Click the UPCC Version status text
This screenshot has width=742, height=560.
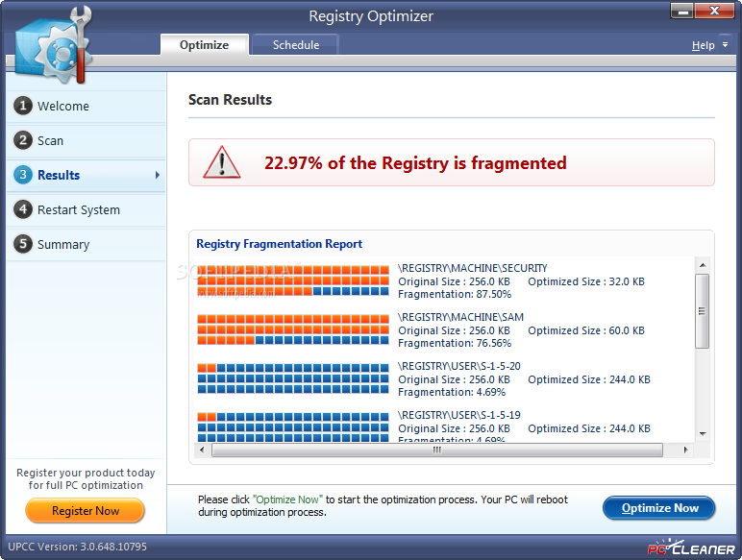click(x=77, y=547)
